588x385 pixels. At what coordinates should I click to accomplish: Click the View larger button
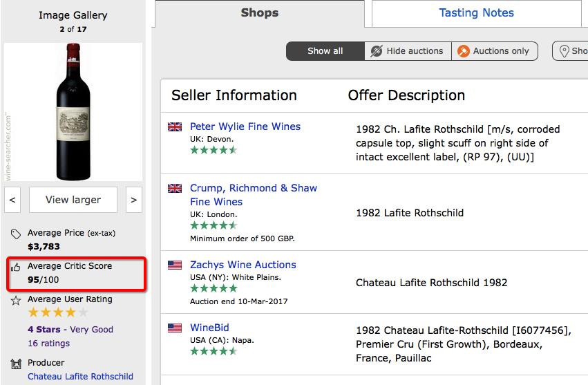73,200
